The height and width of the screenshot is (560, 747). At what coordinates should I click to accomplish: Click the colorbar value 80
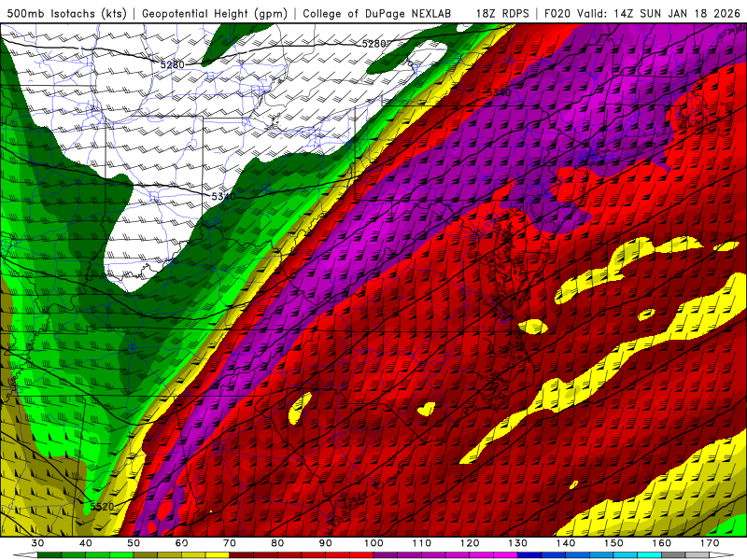pos(277,543)
